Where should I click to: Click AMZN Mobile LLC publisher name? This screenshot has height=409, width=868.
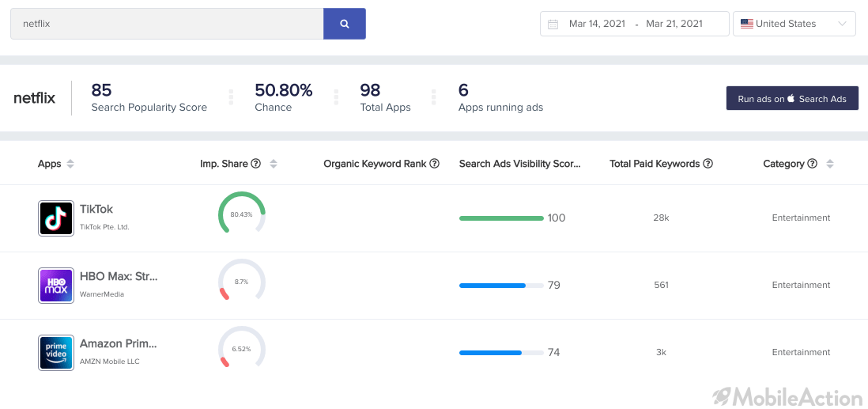110,362
